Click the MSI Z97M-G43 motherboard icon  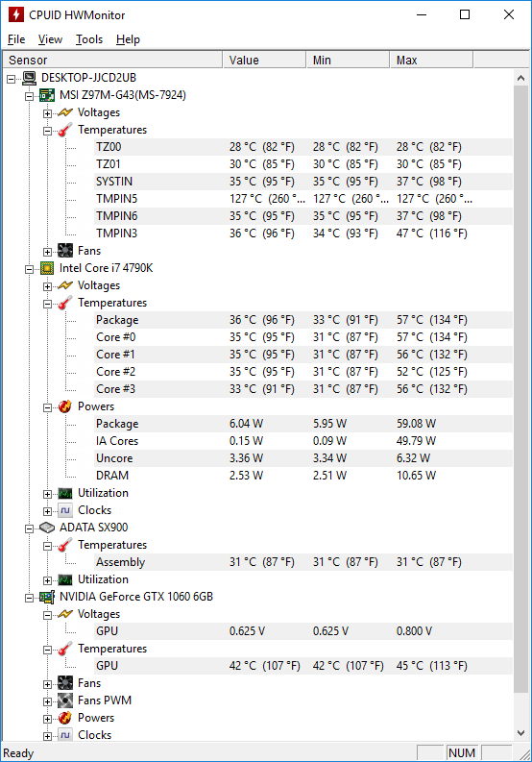click(x=47, y=95)
